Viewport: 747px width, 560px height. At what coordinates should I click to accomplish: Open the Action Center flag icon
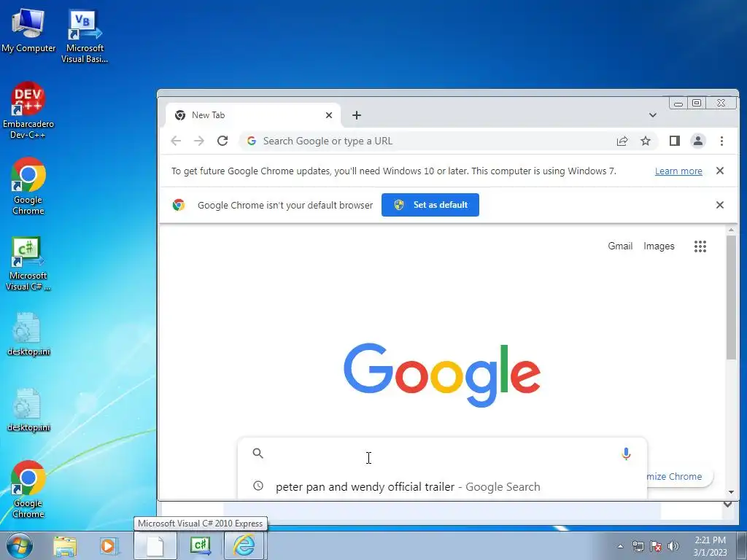coord(656,547)
